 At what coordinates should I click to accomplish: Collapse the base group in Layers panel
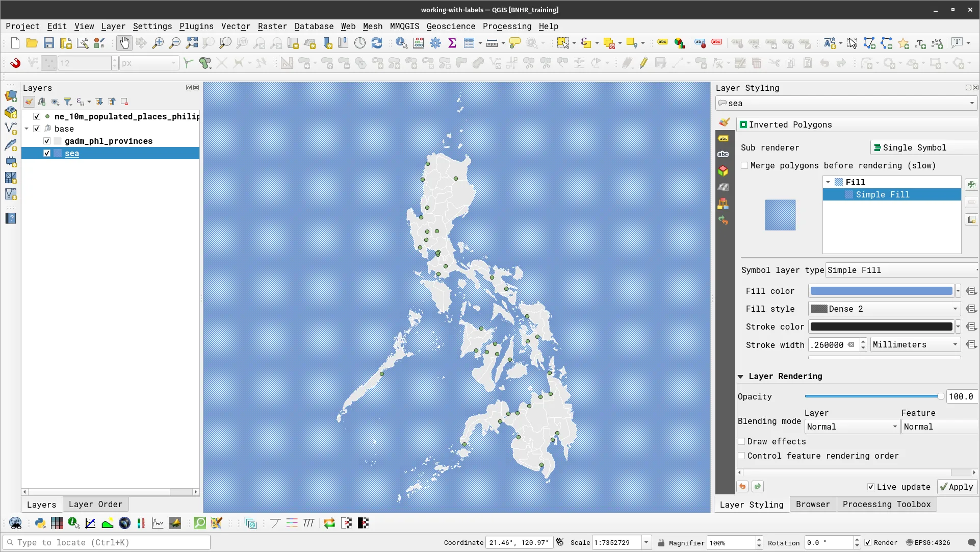pos(27,129)
